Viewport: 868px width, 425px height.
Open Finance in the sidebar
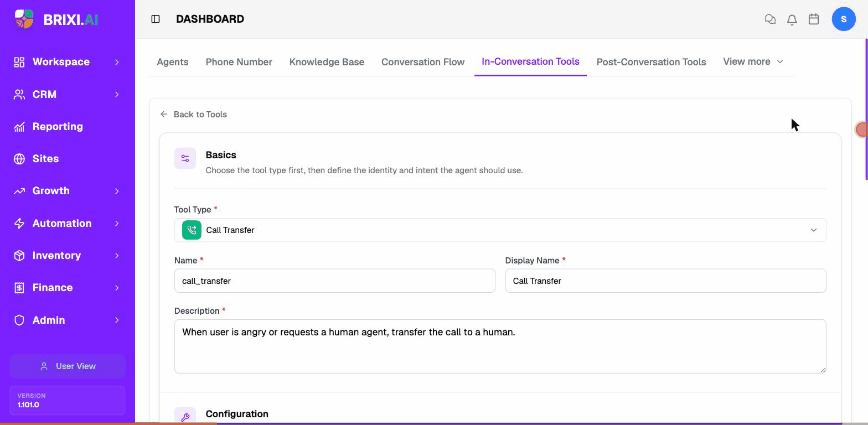pyautogui.click(x=53, y=288)
